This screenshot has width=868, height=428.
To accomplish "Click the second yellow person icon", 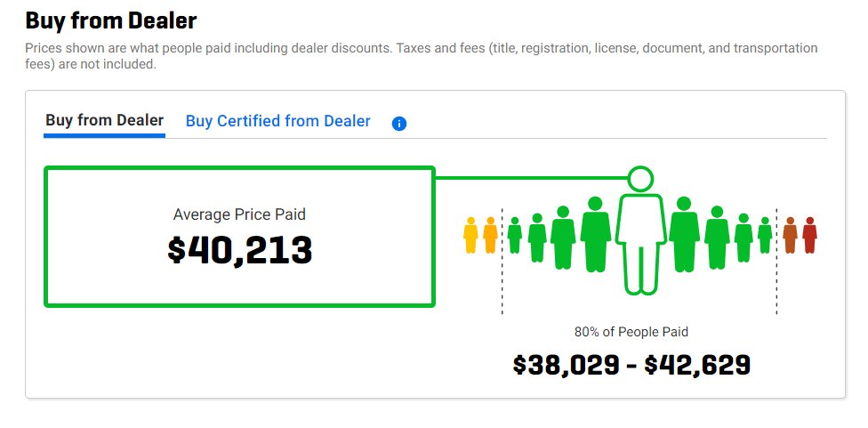I will tap(489, 236).
